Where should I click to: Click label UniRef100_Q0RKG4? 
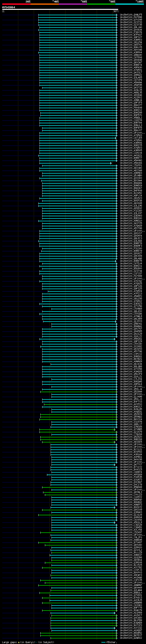(x=131, y=517)
